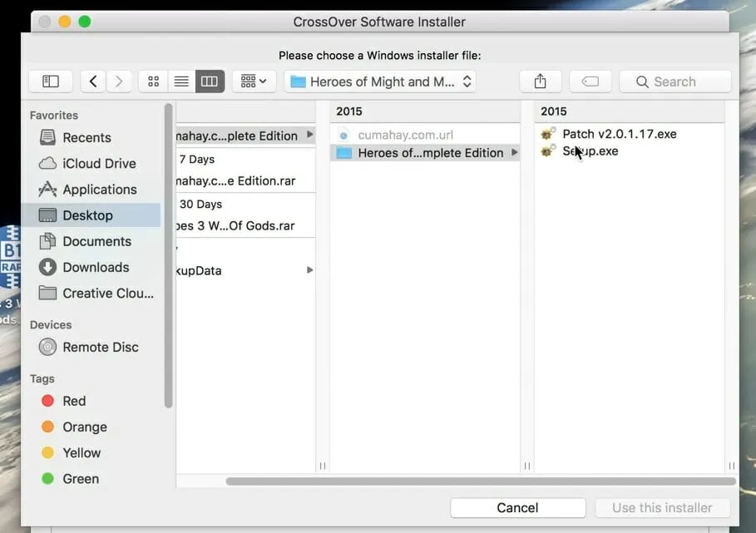Open Recents in the sidebar

86,138
